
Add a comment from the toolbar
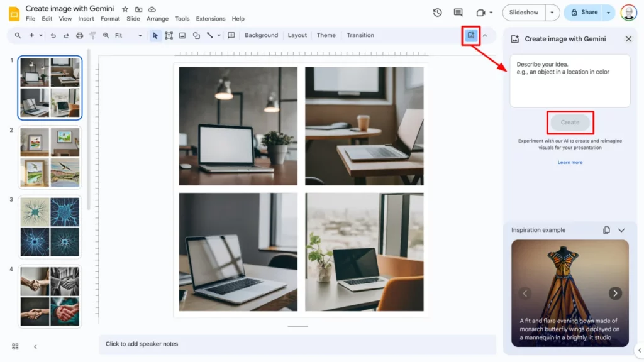tap(231, 35)
